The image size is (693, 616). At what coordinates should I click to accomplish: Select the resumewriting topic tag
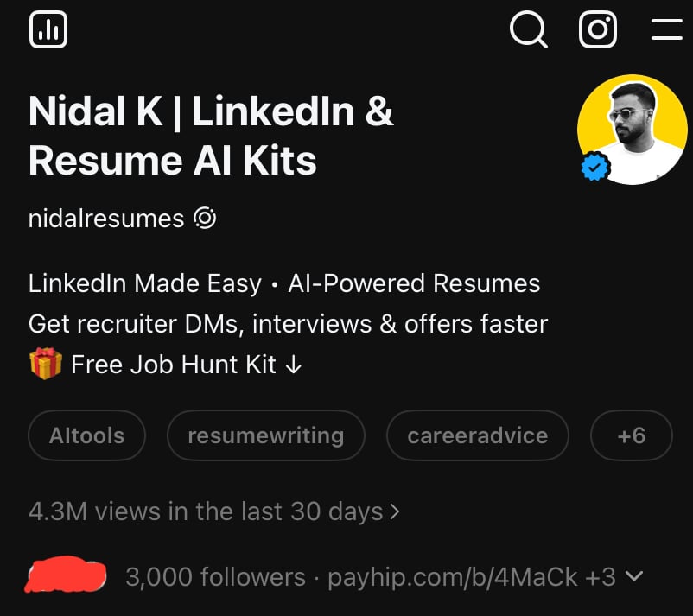pos(265,435)
